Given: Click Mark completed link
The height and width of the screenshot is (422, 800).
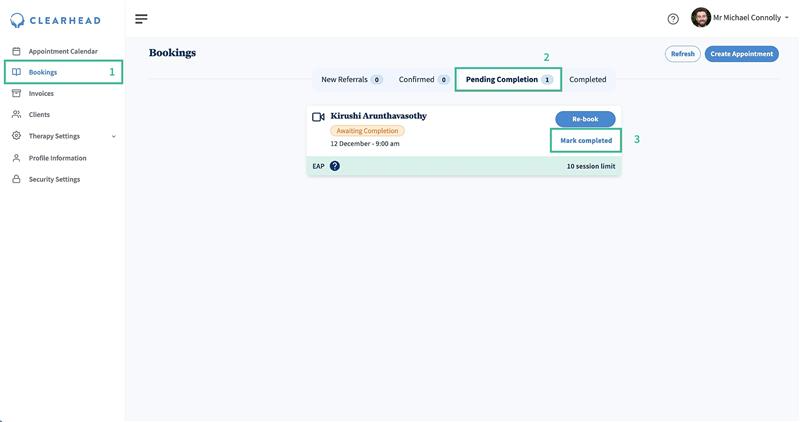Looking at the screenshot, I should click(x=586, y=140).
